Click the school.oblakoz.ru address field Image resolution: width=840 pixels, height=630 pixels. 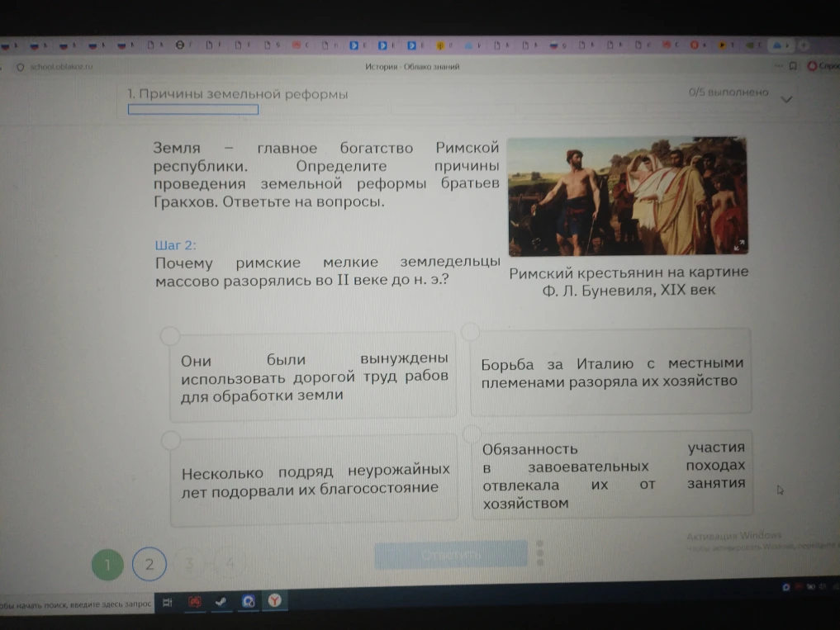tap(61, 67)
